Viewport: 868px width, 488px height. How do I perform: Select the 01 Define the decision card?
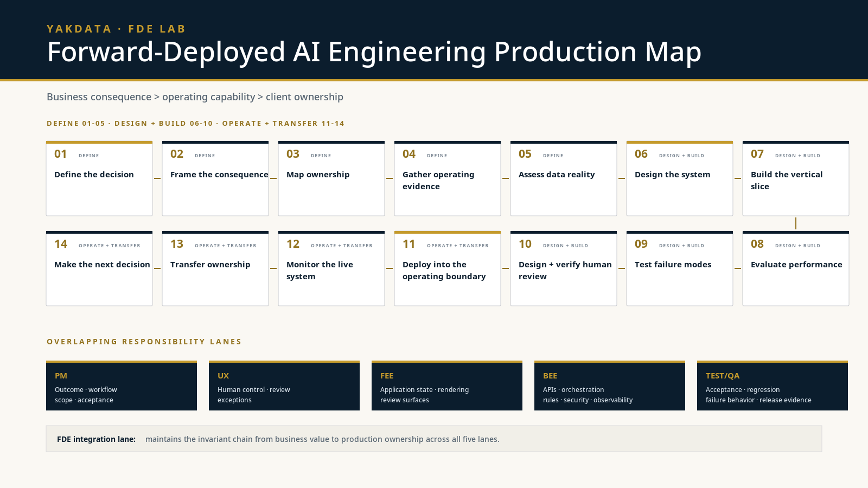click(x=99, y=178)
